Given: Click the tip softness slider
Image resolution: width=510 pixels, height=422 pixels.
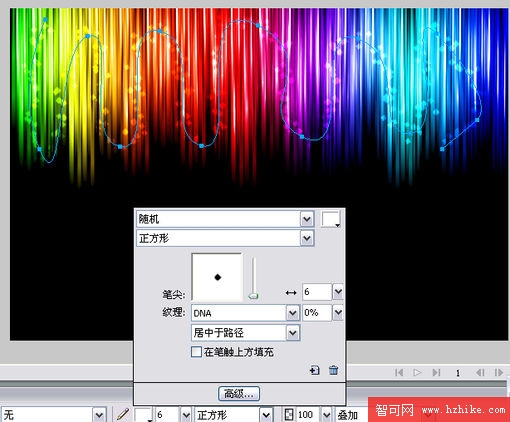Looking at the screenshot, I should coord(253,277).
